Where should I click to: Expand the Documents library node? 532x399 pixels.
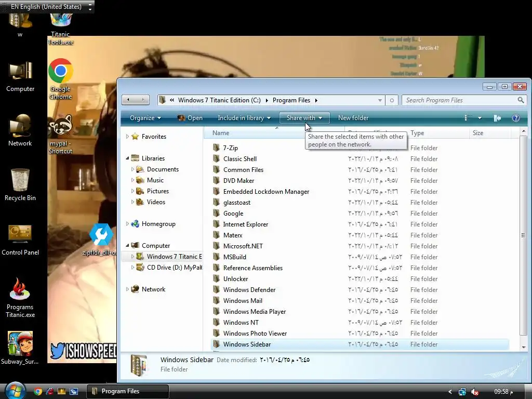[x=132, y=169]
